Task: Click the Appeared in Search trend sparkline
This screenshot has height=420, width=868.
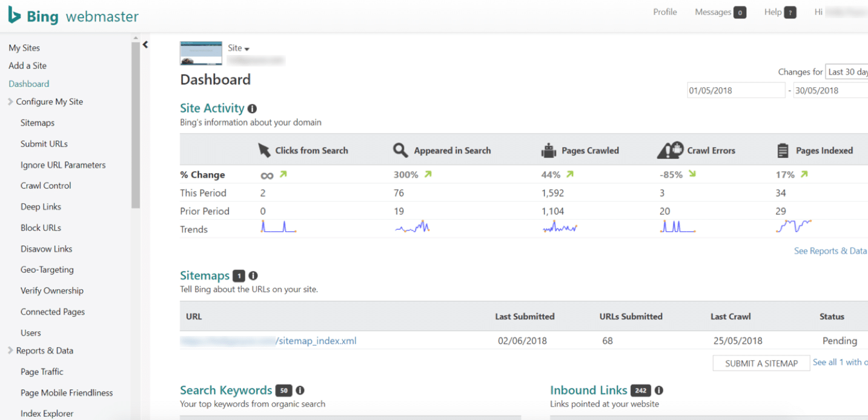Action: coord(412,227)
